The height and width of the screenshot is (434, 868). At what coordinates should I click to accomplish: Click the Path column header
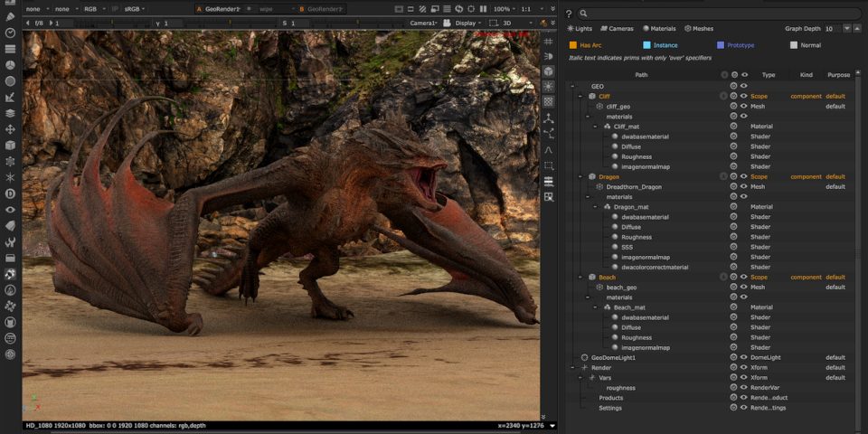(x=641, y=75)
